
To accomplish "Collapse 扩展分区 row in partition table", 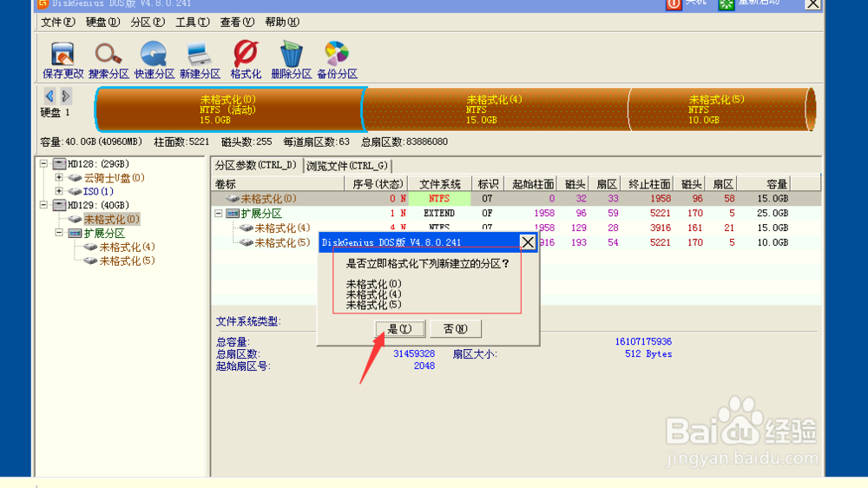I will pos(219,214).
